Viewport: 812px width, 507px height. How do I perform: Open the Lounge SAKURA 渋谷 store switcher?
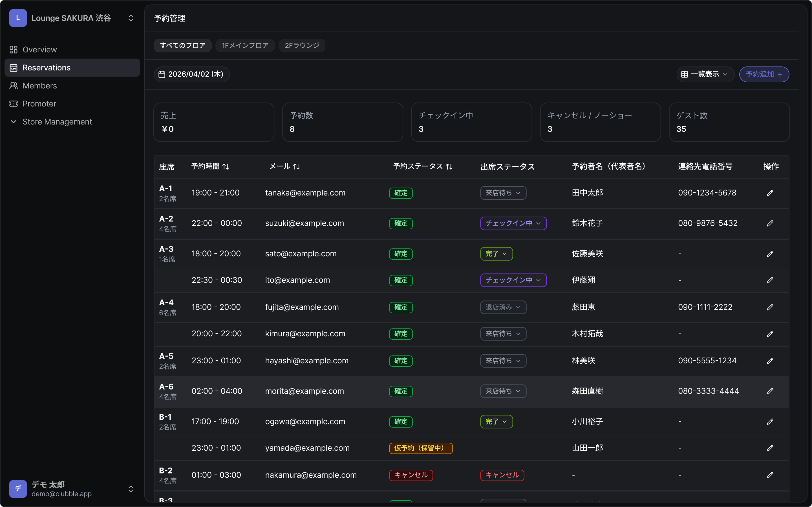(x=71, y=18)
